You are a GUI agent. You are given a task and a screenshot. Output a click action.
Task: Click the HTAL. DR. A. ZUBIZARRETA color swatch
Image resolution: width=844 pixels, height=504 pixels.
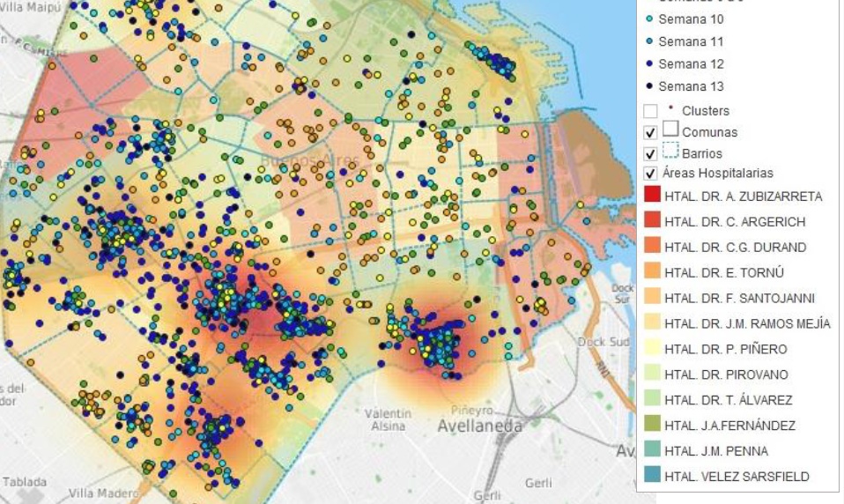[x=652, y=196]
